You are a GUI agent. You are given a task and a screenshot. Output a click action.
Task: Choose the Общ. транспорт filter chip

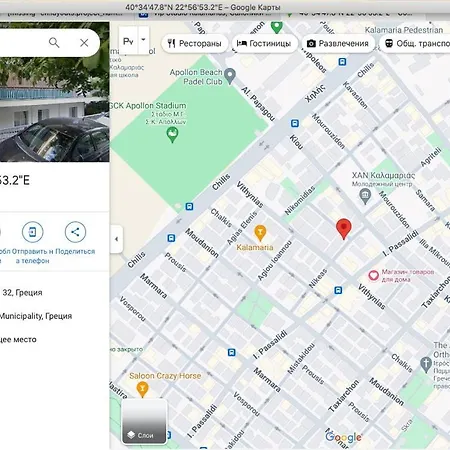(416, 43)
